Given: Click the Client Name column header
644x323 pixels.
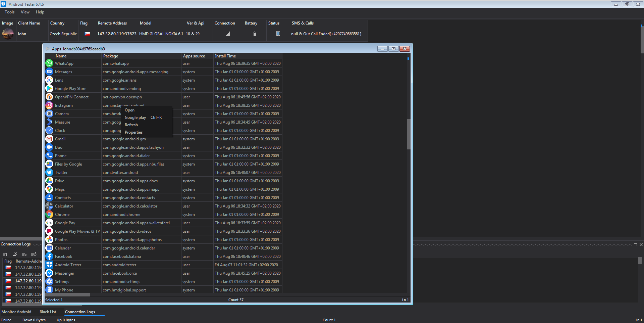Looking at the screenshot, I should (x=32, y=23).
